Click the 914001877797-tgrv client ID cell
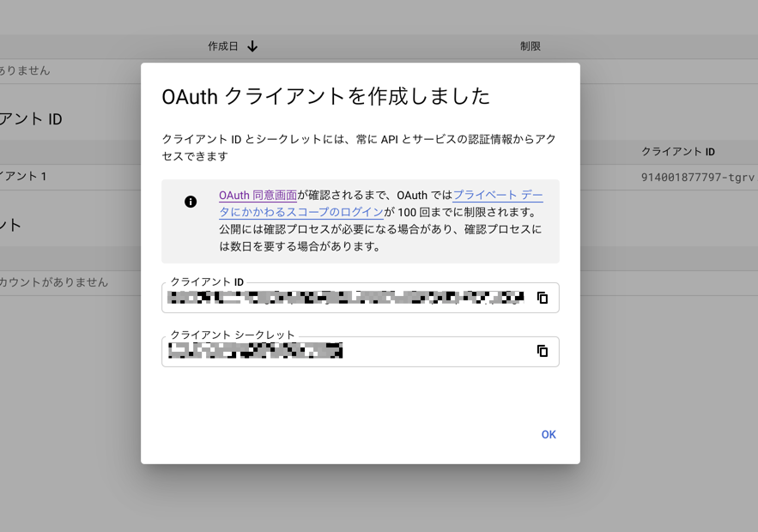 coord(697,178)
